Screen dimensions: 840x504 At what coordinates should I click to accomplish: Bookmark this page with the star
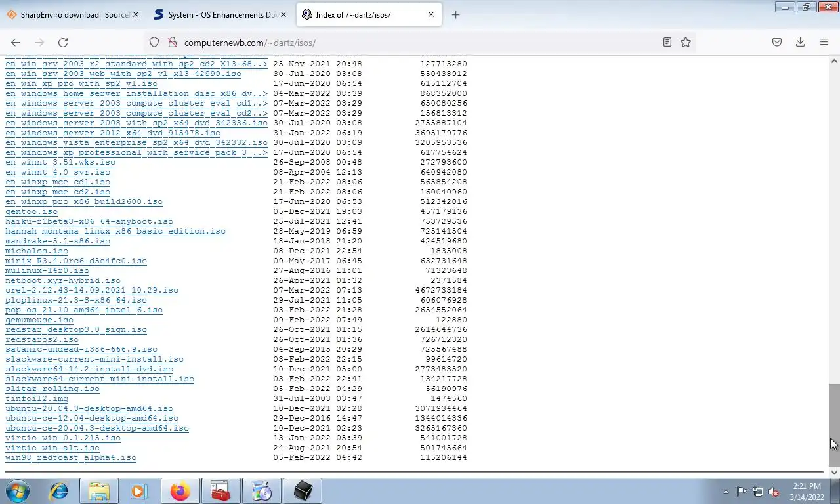coord(686,42)
